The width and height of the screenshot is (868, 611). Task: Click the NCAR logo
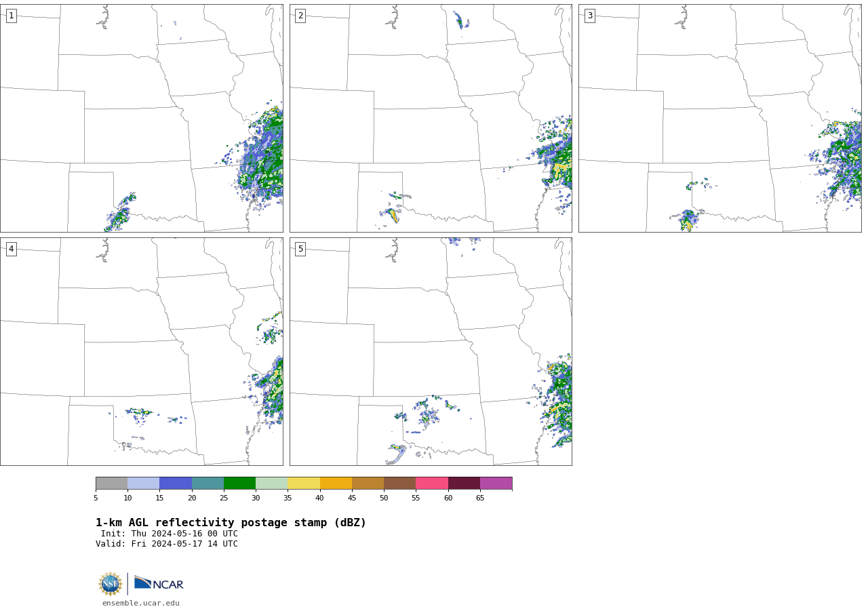tap(159, 583)
